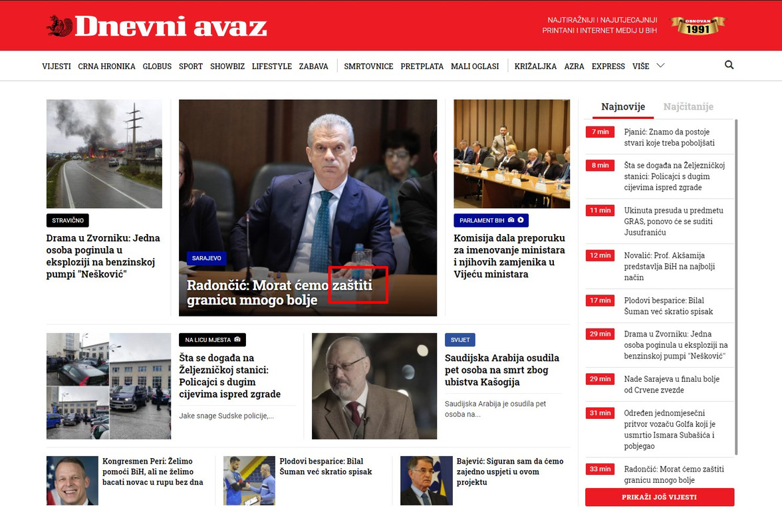The width and height of the screenshot is (782, 532).
Task: Go to the Pretplata page
Action: 422,66
